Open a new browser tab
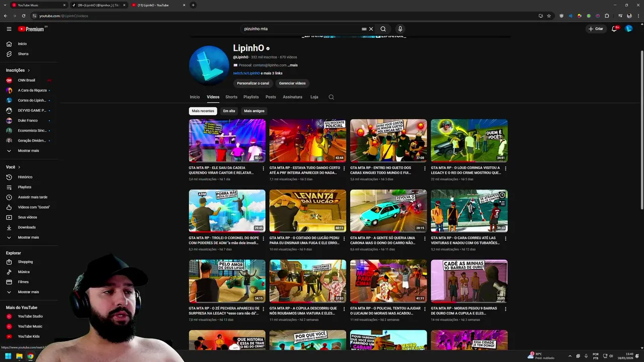 point(193,5)
